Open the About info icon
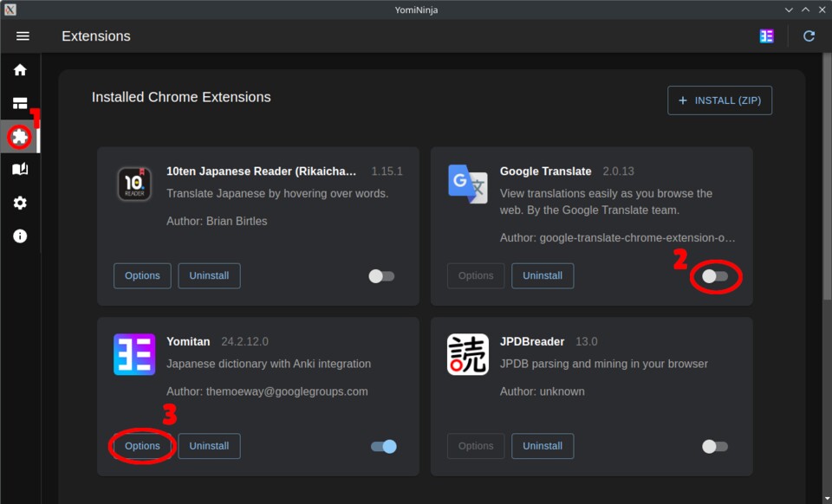832x504 pixels. [x=20, y=236]
